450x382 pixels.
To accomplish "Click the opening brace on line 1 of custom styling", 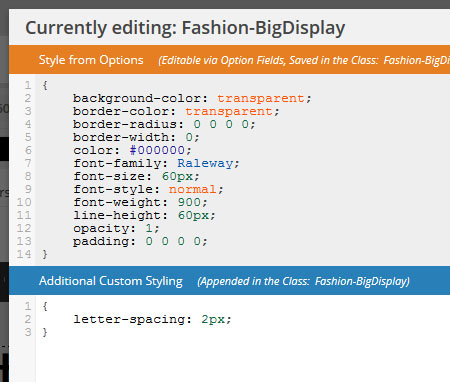I will click(45, 306).
